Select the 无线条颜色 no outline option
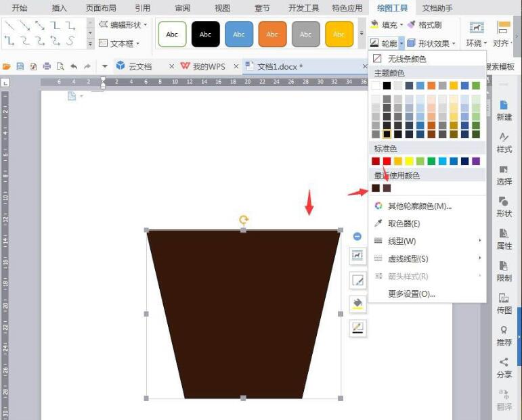This screenshot has height=420, width=522. click(406, 60)
